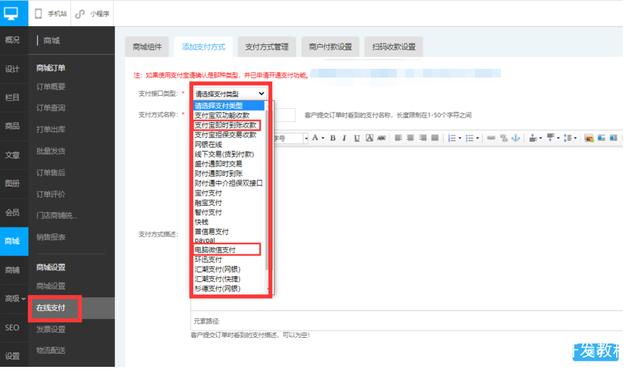The height and width of the screenshot is (369, 640).
Task: Click the line height icon
Action: tap(568, 138)
